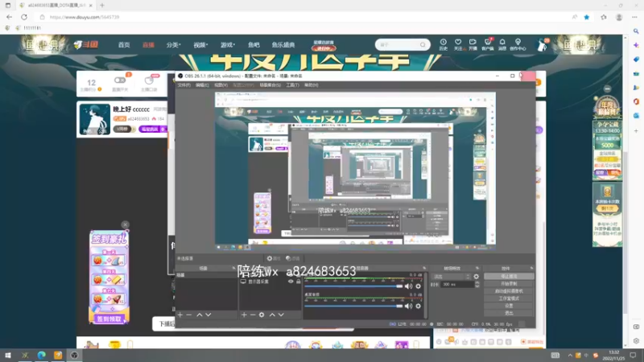Open notification center in taskbar
Screen dimensions: 644x362
coord(633,355)
